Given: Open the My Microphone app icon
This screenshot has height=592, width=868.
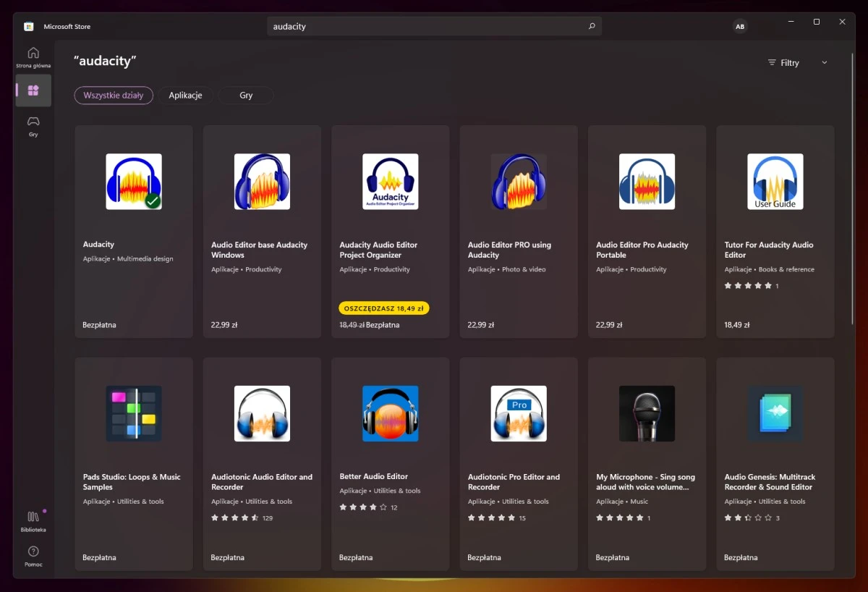Looking at the screenshot, I should [x=647, y=413].
